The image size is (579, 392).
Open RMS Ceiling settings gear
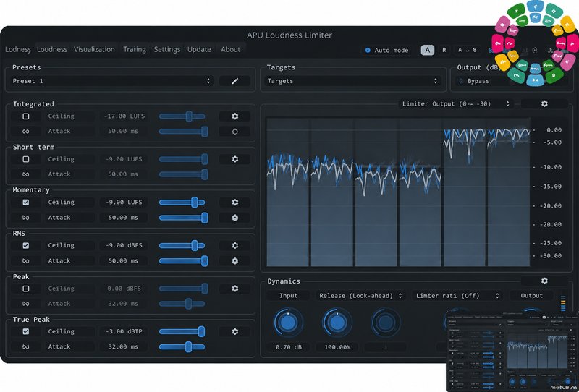pos(234,245)
